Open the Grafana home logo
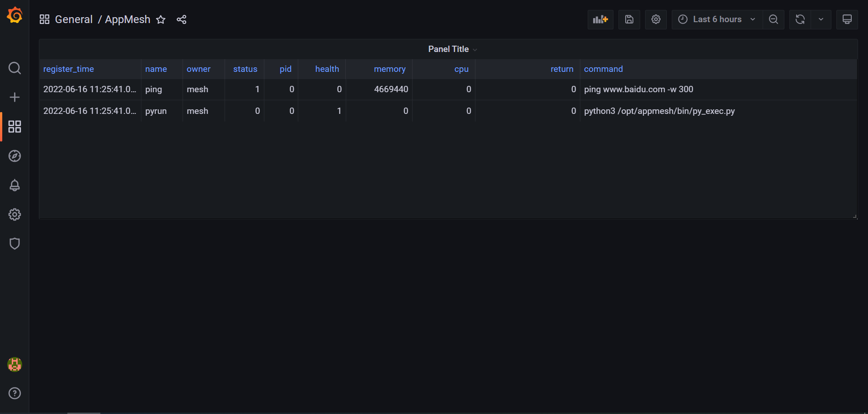The width and height of the screenshot is (868, 414). (14, 15)
